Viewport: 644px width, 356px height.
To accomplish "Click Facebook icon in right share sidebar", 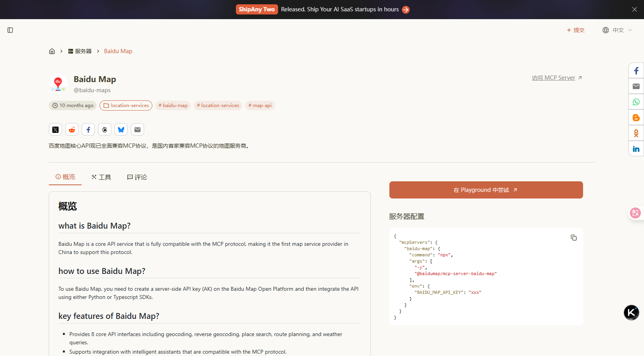I will click(x=636, y=71).
